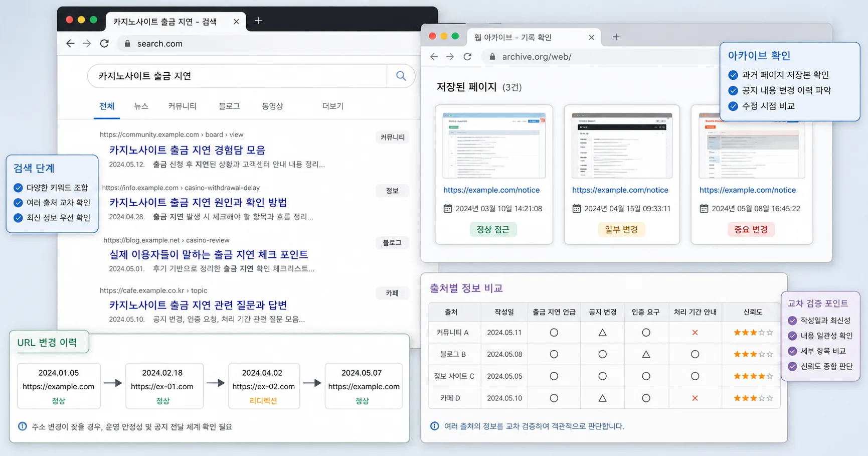868x456 pixels.
Task: Go back in the archive window
Action: click(434, 57)
